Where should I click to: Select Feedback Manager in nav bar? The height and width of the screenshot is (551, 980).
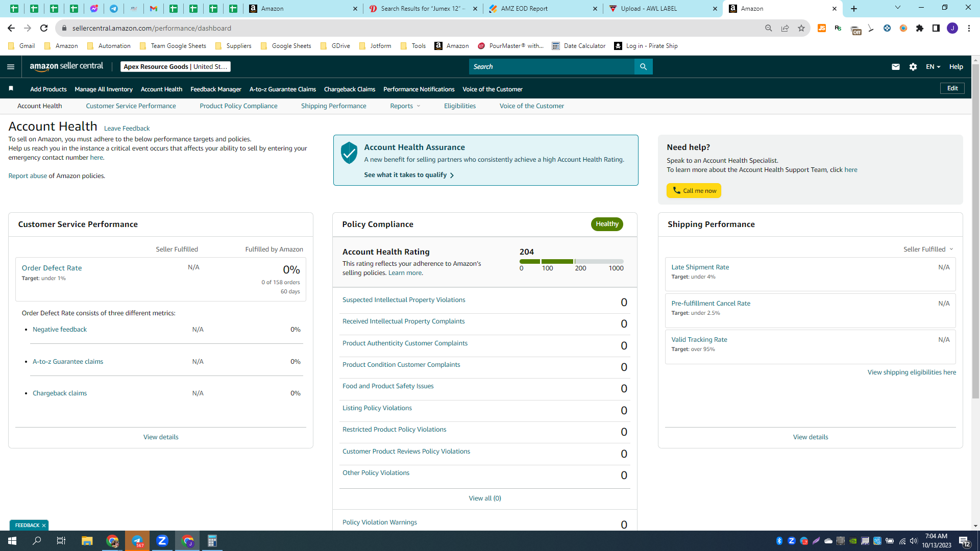click(216, 89)
